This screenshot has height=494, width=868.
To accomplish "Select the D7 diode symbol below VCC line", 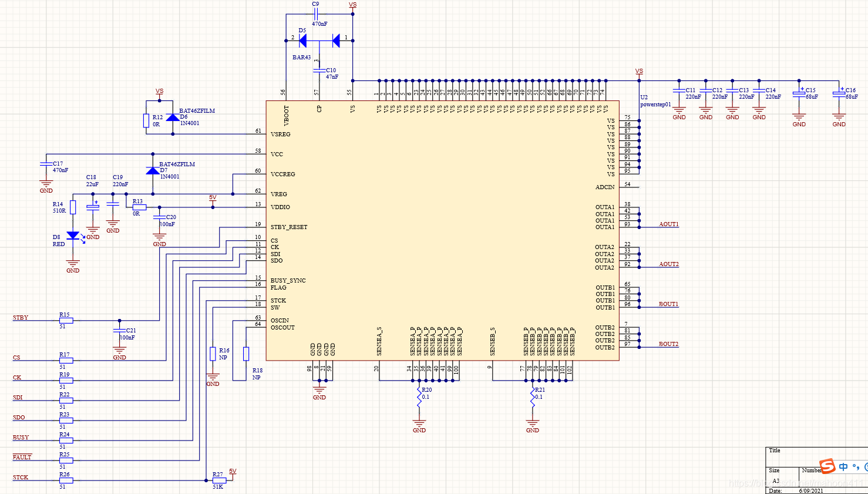I will coord(153,170).
